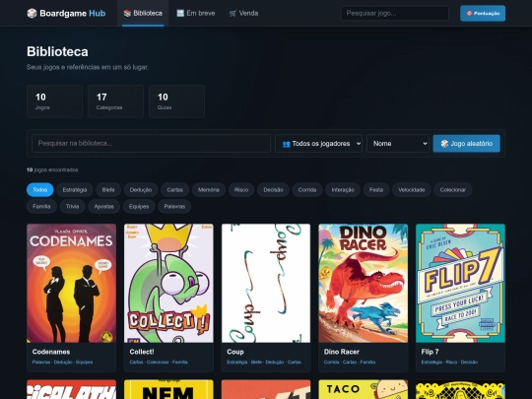The width and height of the screenshot is (532, 399).
Task: Filter by Velocidade category
Action: [x=412, y=190]
